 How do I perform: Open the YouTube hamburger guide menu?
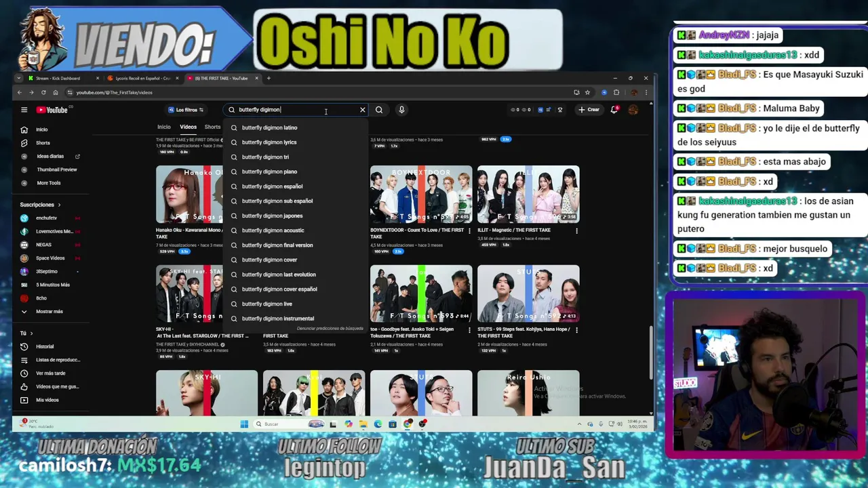[x=24, y=110]
